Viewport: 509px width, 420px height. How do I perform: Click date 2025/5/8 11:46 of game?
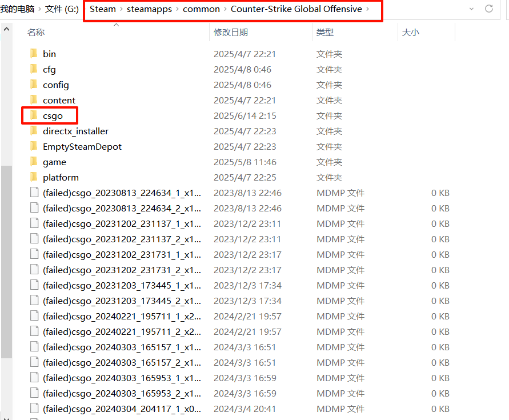(245, 162)
